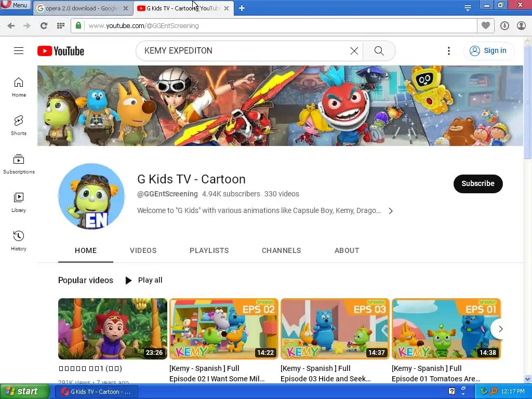
Task: Click the @GGEntScreening handle text
Action: [167, 194]
